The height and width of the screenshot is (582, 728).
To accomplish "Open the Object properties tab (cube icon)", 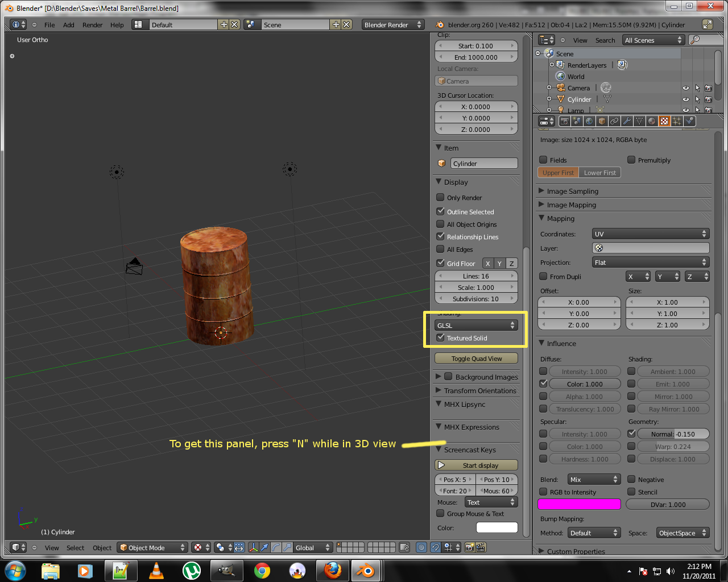I will (x=602, y=121).
